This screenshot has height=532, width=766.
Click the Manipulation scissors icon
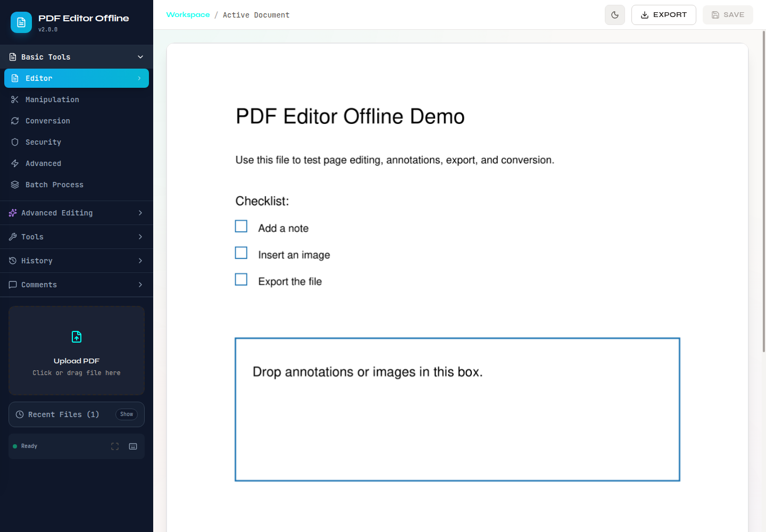15,99
